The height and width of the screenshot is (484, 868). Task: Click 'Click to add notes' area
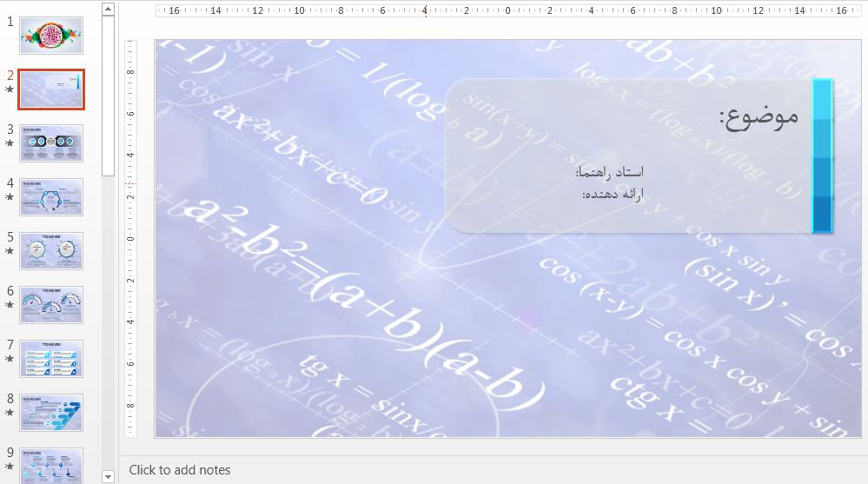pyautogui.click(x=180, y=470)
